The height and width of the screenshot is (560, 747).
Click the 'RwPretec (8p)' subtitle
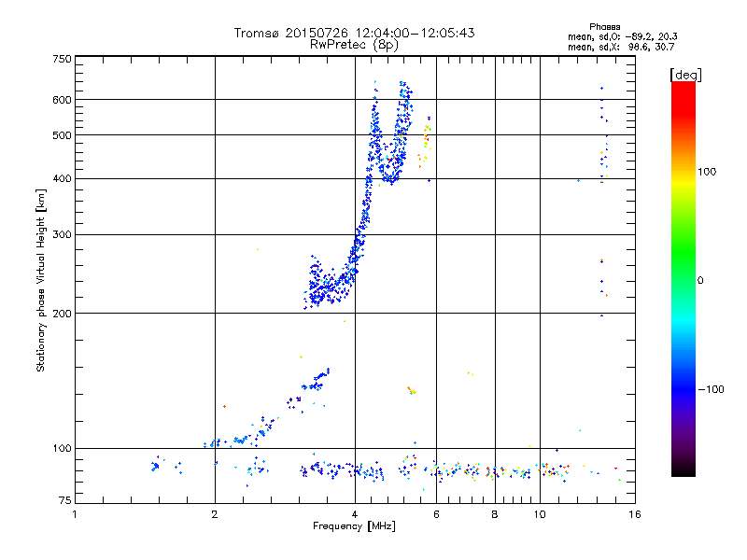coord(354,45)
